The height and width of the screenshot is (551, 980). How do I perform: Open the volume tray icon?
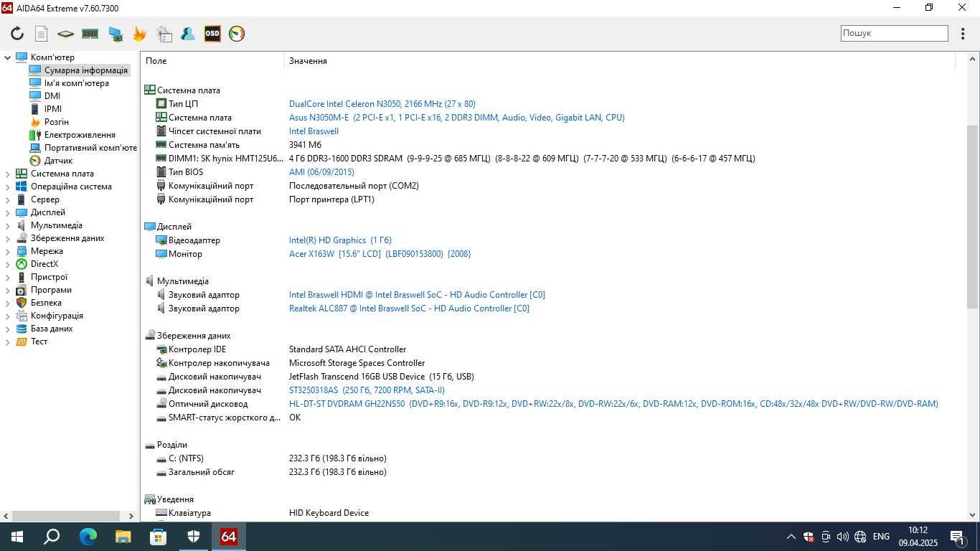coord(842,537)
